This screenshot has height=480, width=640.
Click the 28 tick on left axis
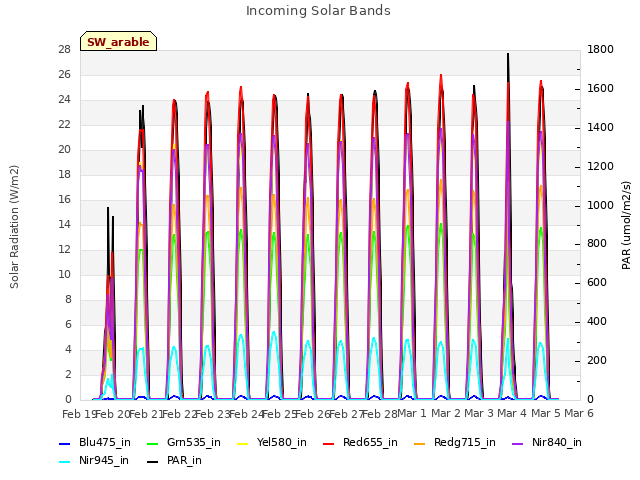pos(64,49)
